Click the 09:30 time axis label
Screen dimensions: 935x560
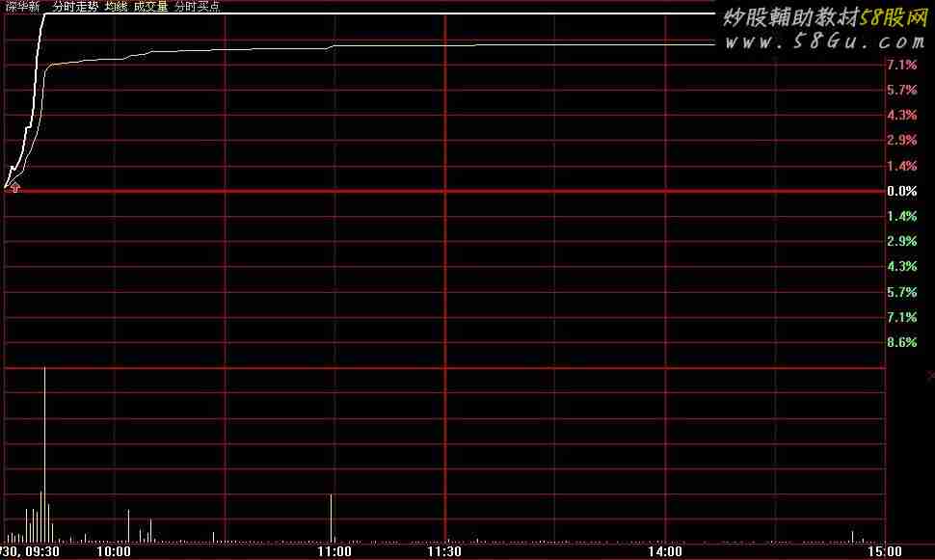pyautogui.click(x=42, y=551)
